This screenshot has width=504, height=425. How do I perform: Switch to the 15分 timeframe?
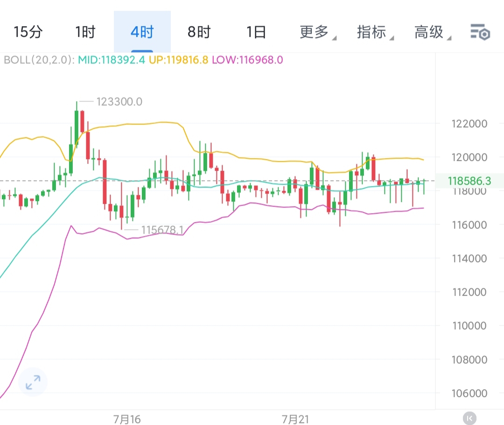[28, 32]
